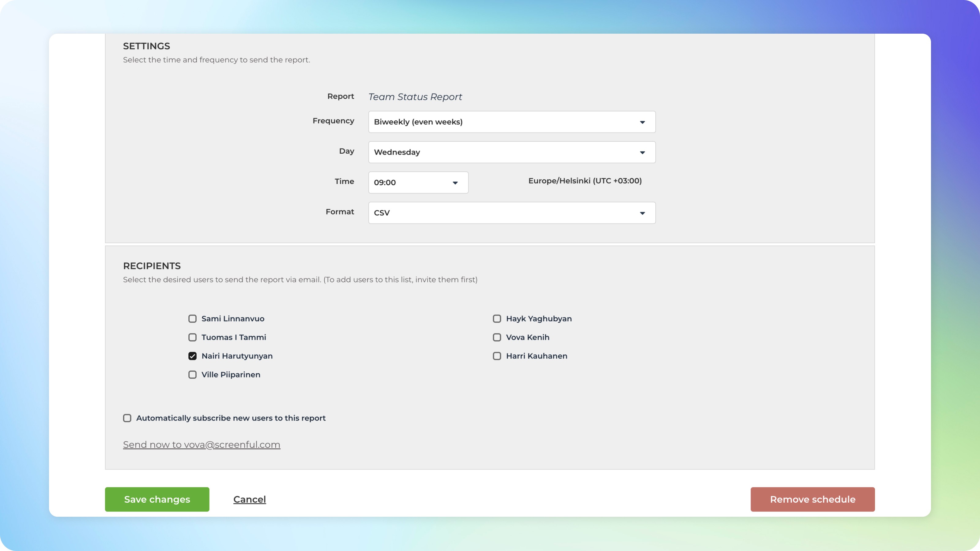Image resolution: width=980 pixels, height=551 pixels.
Task: Open the Frequency dropdown
Action: pos(511,122)
